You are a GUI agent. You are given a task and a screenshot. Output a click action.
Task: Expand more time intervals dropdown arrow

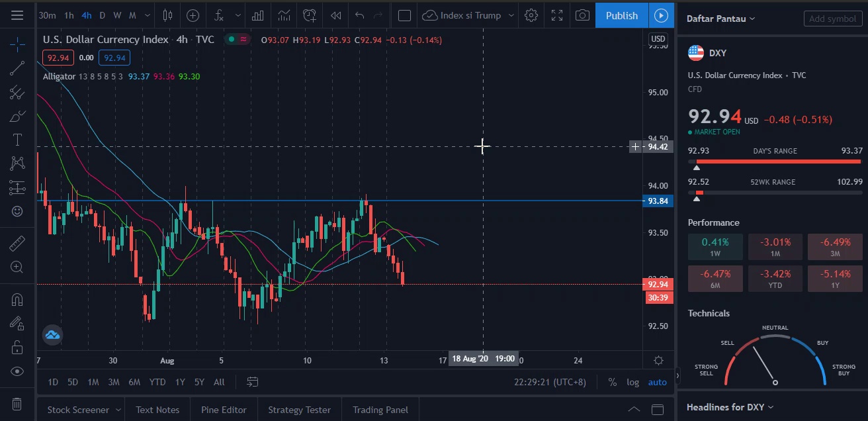pos(147,15)
